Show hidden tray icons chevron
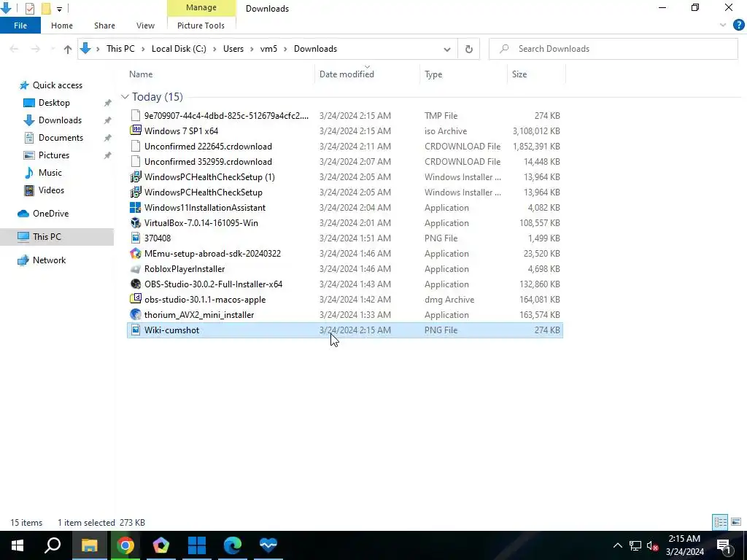The height and width of the screenshot is (560, 747). (x=617, y=545)
